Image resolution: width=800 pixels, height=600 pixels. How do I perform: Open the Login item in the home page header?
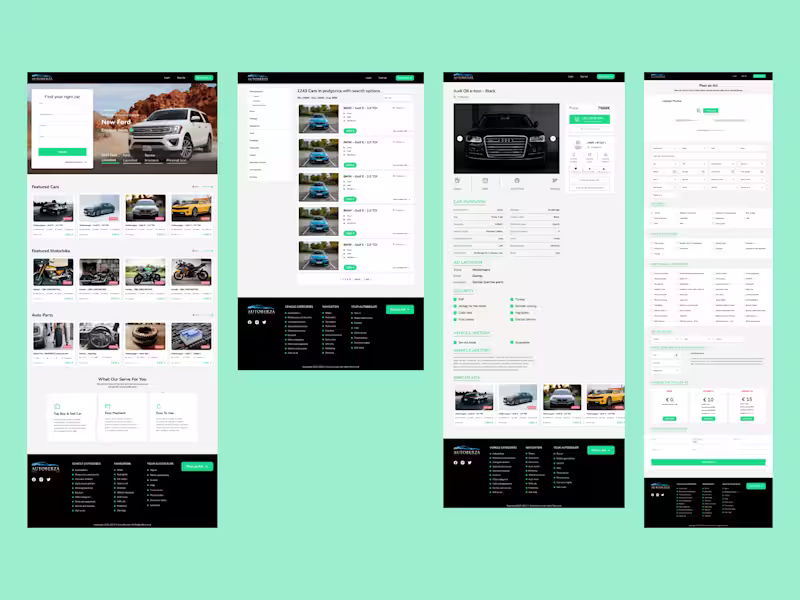[x=167, y=78]
